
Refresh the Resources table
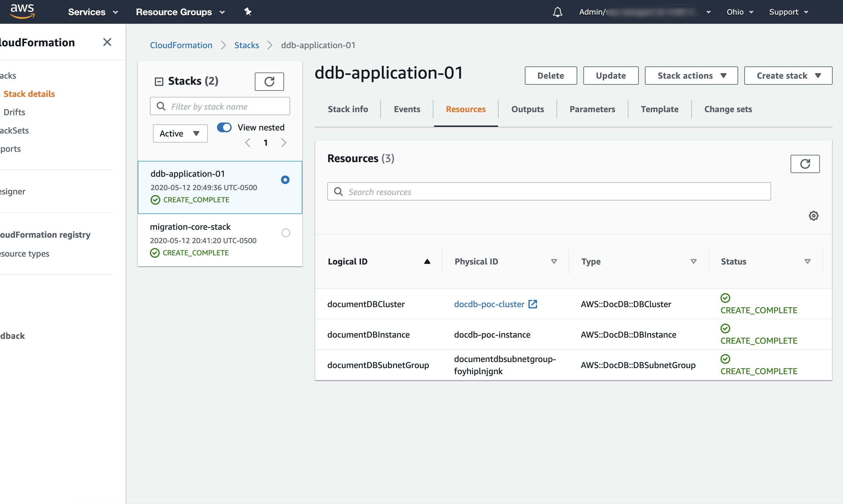pyautogui.click(x=805, y=164)
